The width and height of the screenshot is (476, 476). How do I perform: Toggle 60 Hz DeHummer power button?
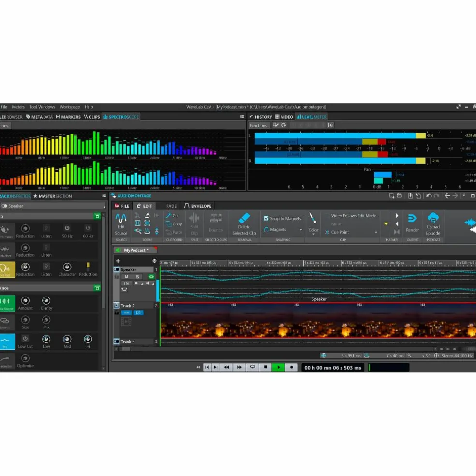pos(88,228)
